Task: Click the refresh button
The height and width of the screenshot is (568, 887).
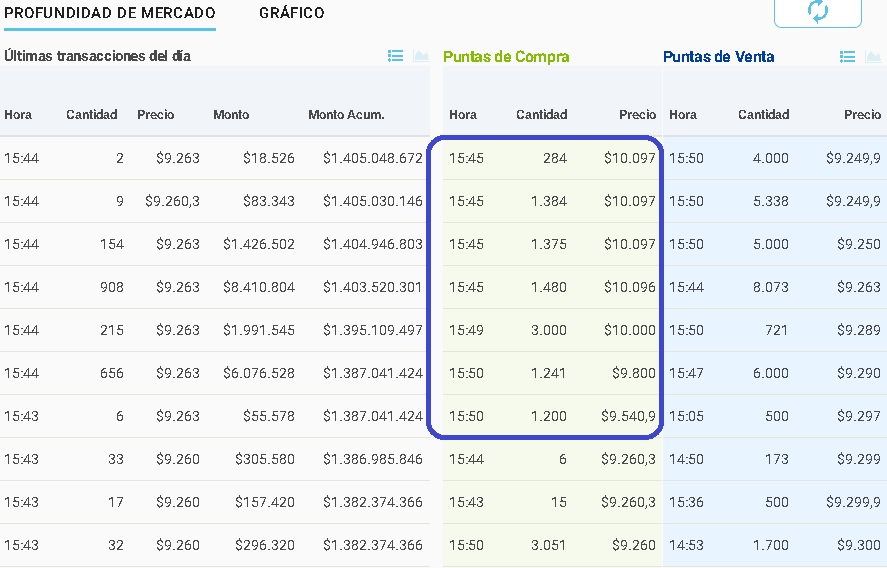Action: (817, 12)
